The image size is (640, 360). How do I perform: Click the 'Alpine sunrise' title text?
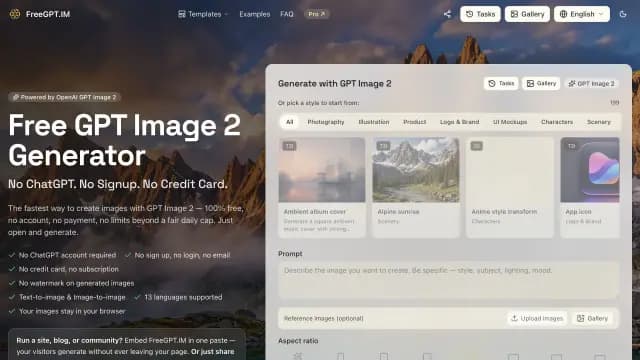(398, 211)
